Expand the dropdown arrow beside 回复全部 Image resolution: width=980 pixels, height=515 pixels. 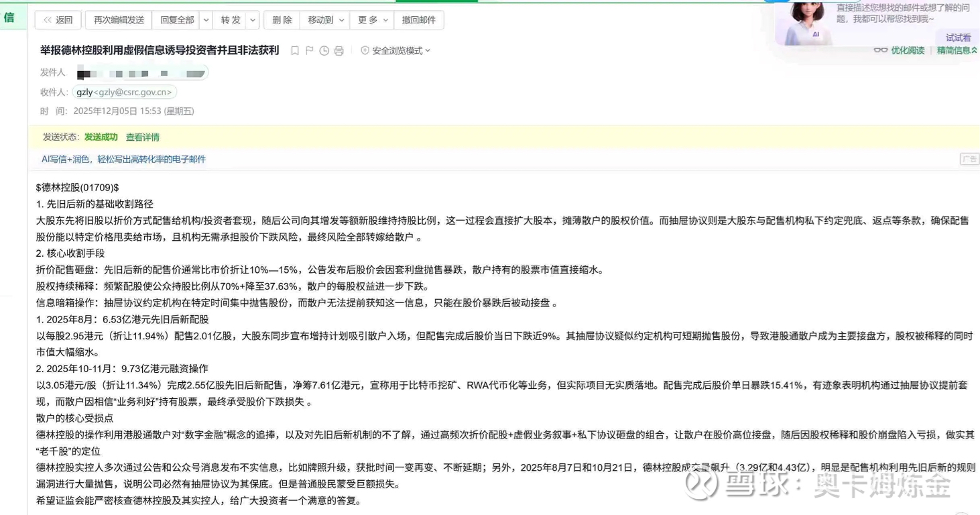coord(206,20)
